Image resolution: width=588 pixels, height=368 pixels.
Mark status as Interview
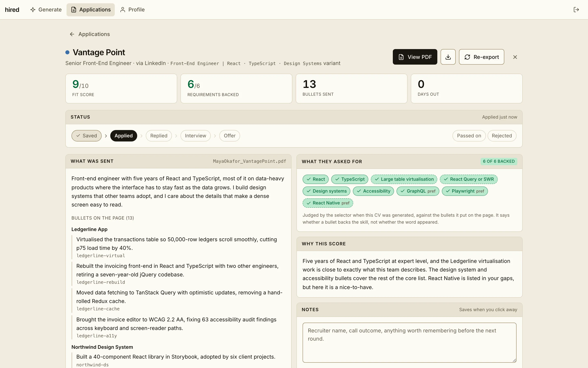[195, 136]
